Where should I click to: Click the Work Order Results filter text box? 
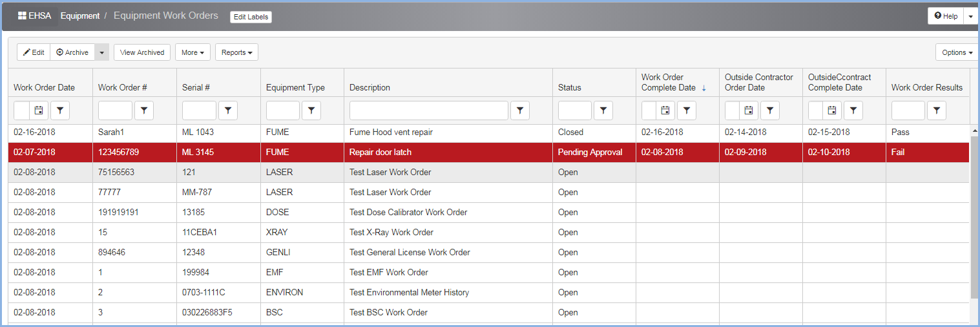(908, 111)
